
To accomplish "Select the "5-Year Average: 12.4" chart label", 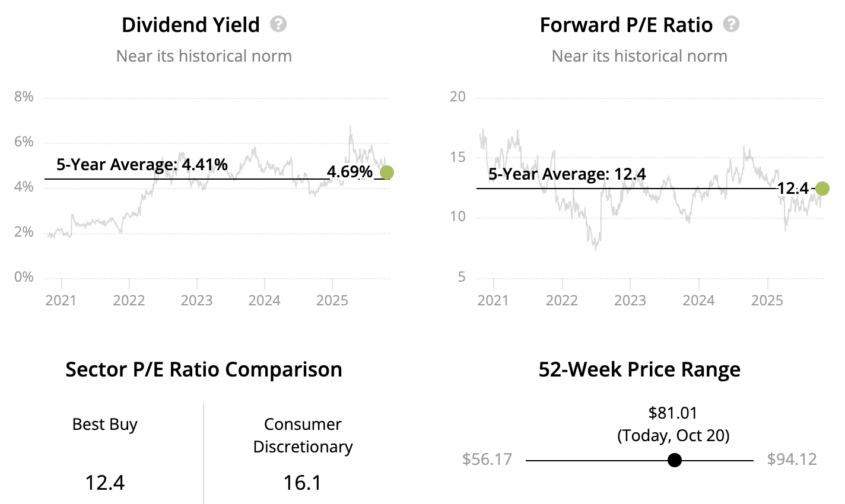I will click(567, 174).
